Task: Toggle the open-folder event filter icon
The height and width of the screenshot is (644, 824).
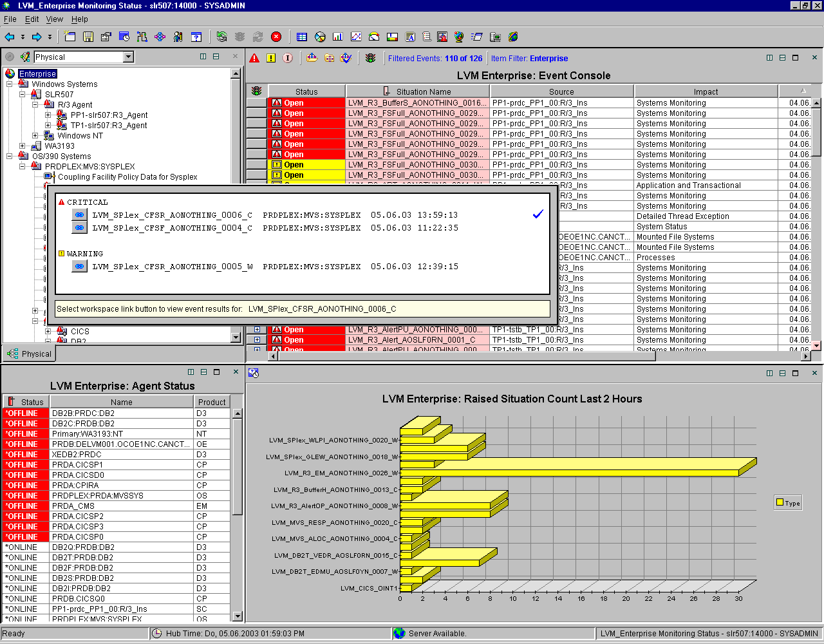Action: pyautogui.click(x=312, y=58)
